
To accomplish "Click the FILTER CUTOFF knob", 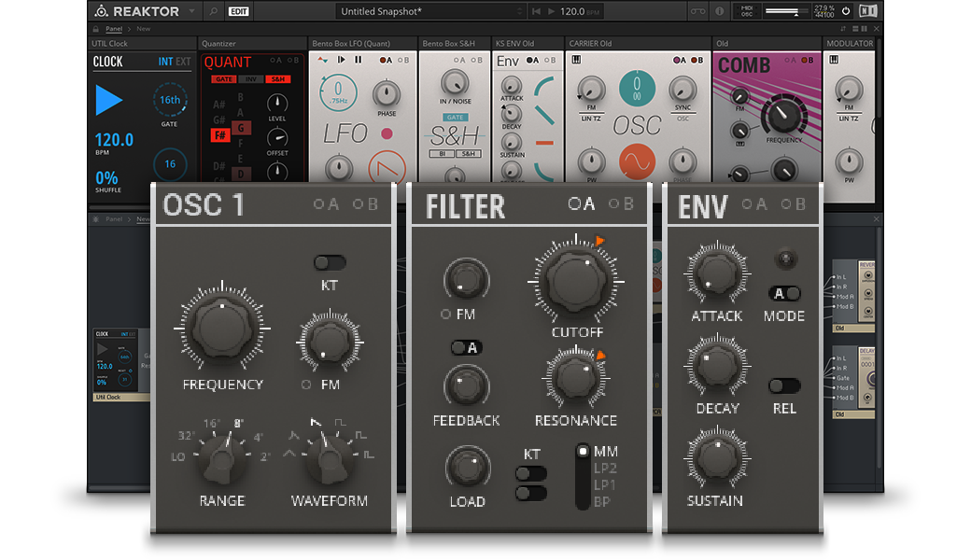I will 576,282.
